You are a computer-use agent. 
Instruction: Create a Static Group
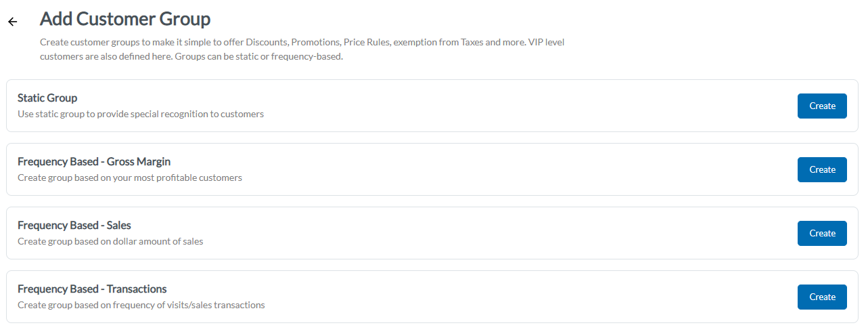(822, 106)
